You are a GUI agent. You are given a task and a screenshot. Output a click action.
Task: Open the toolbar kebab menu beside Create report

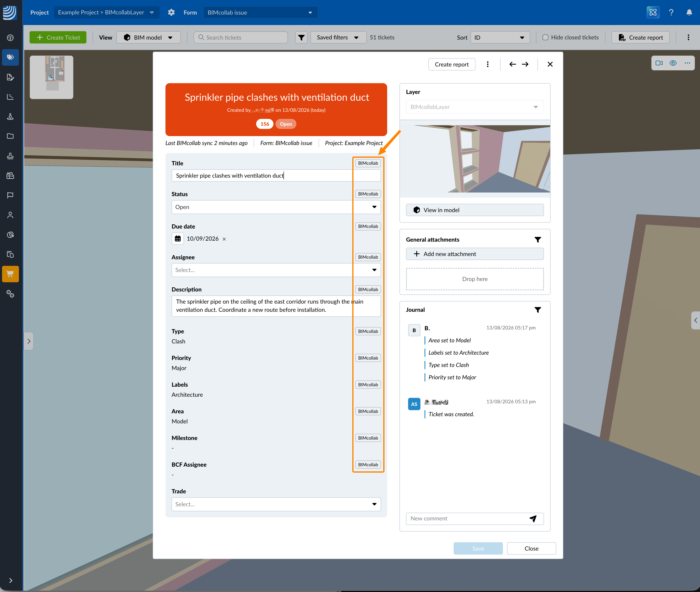(x=688, y=38)
